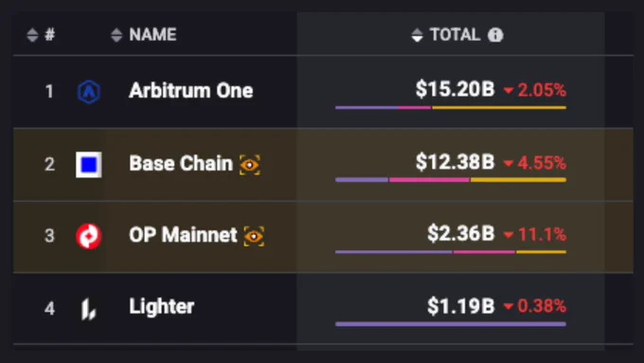
Task: Click the Arbitrum One logo icon
Action: [x=89, y=91]
